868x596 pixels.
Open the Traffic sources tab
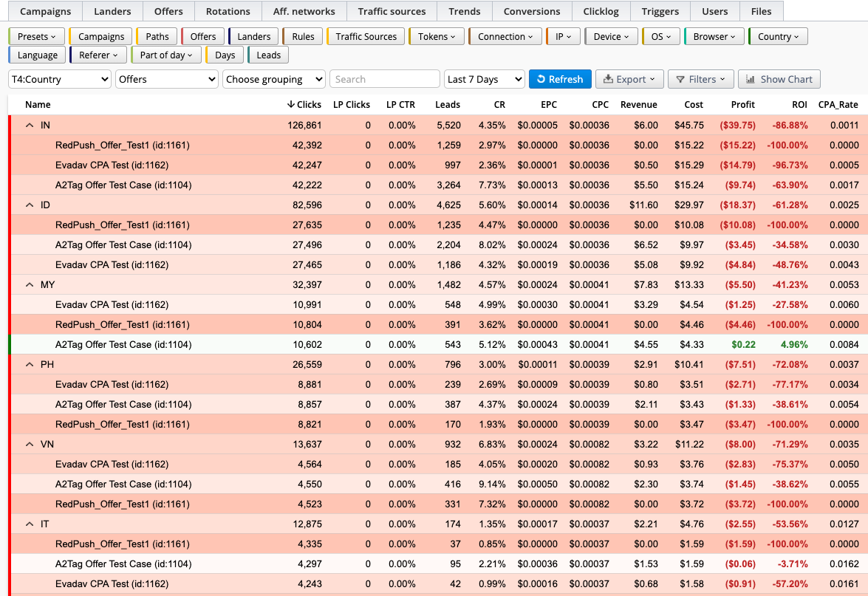pos(392,11)
